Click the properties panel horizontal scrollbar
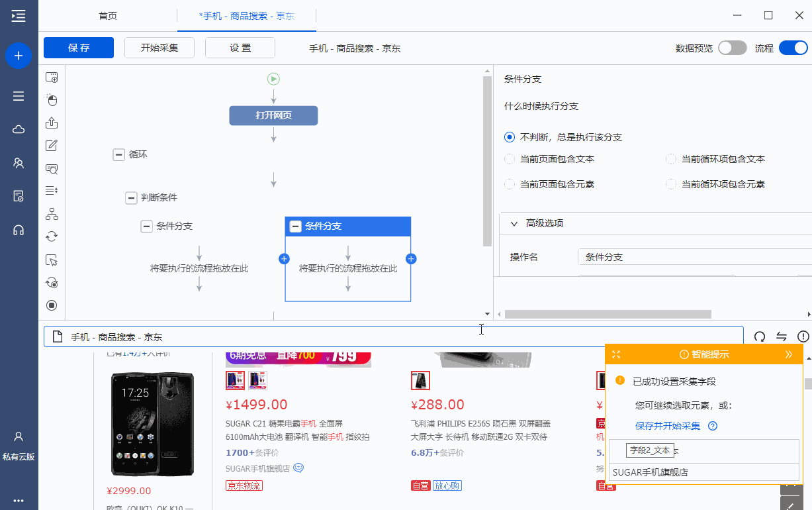812x510 pixels. [608, 315]
